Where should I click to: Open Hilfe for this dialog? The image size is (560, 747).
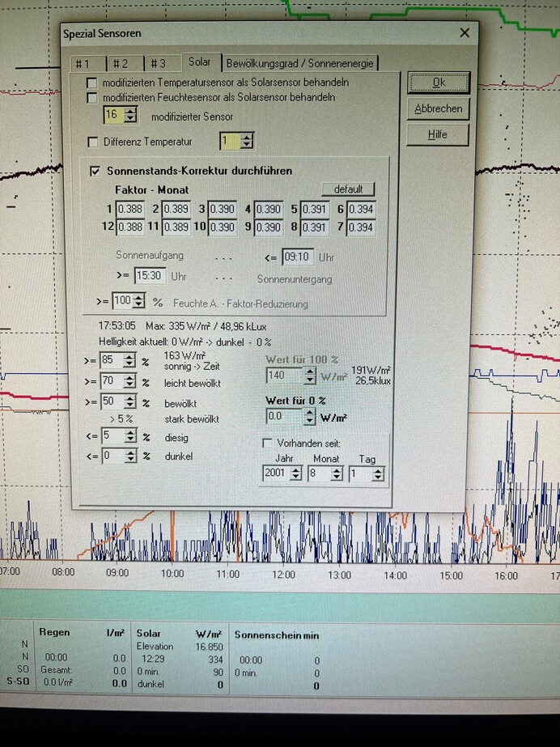tap(438, 135)
